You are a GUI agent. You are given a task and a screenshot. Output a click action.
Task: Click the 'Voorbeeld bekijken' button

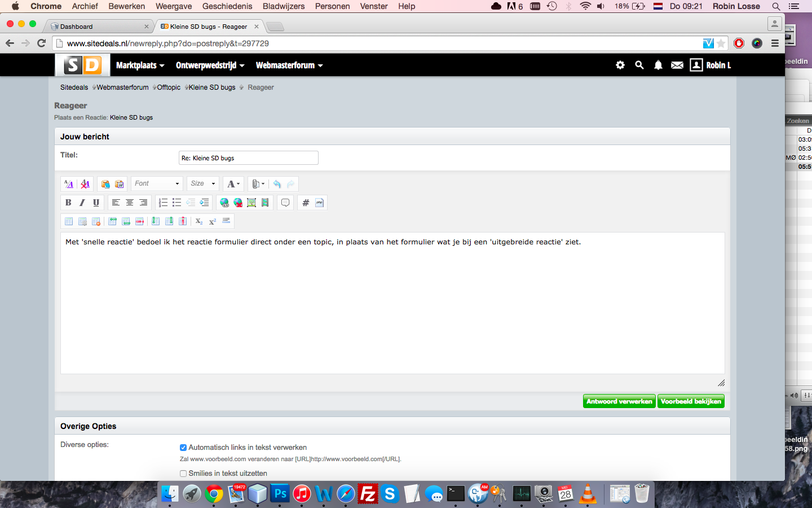[691, 401]
